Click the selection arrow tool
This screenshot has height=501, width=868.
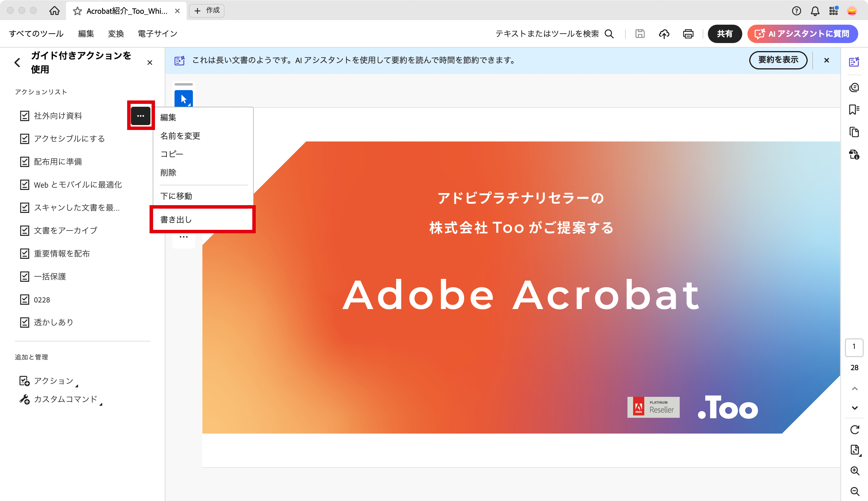[183, 99]
